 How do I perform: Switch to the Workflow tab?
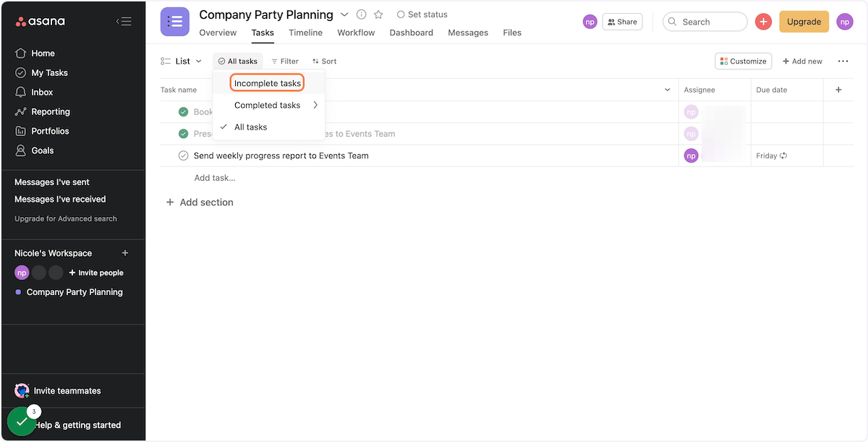[356, 33]
